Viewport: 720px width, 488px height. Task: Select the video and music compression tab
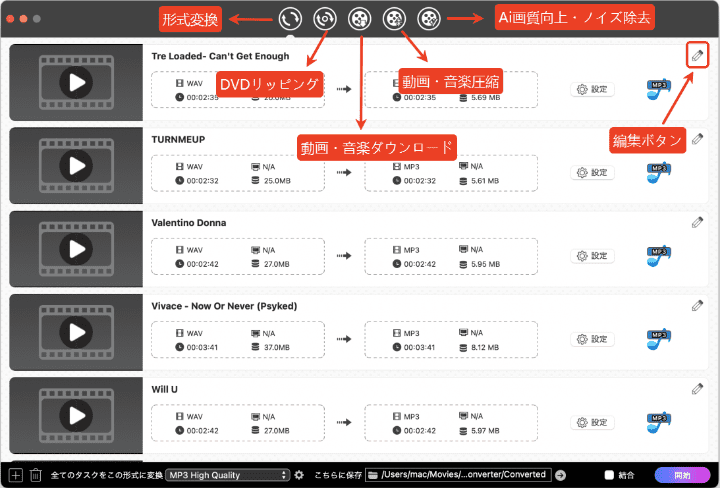coord(394,18)
